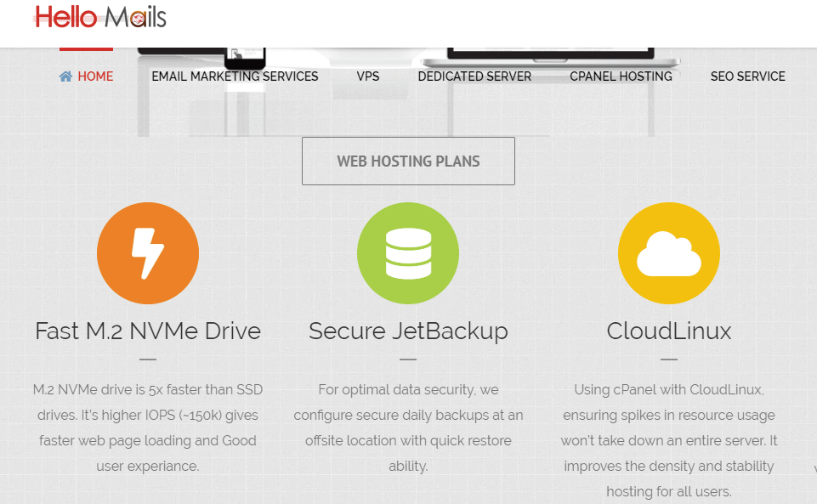Image resolution: width=817 pixels, height=504 pixels.
Task: Open the Dedicated Server page
Action: click(474, 76)
